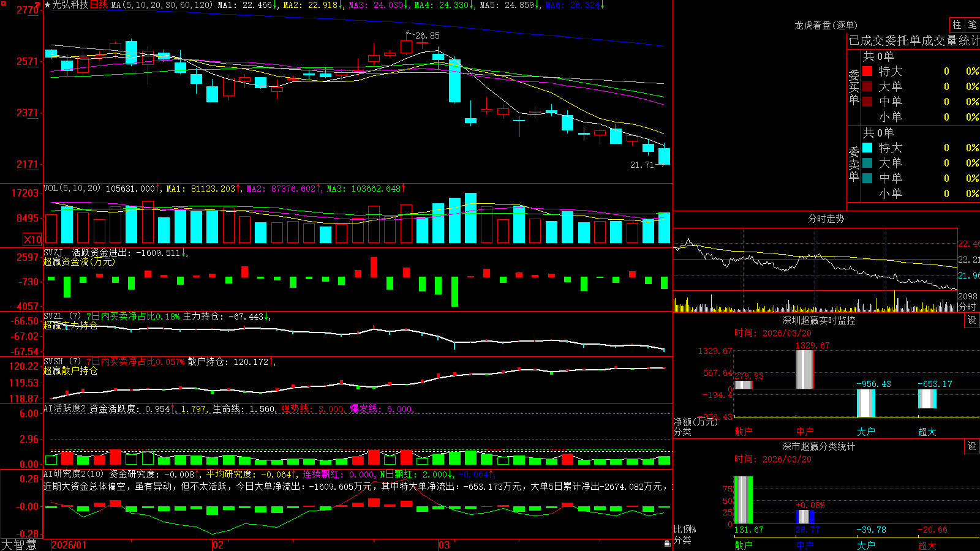Click the 爆发线: 6.000 label
980x551 pixels.
point(381,409)
